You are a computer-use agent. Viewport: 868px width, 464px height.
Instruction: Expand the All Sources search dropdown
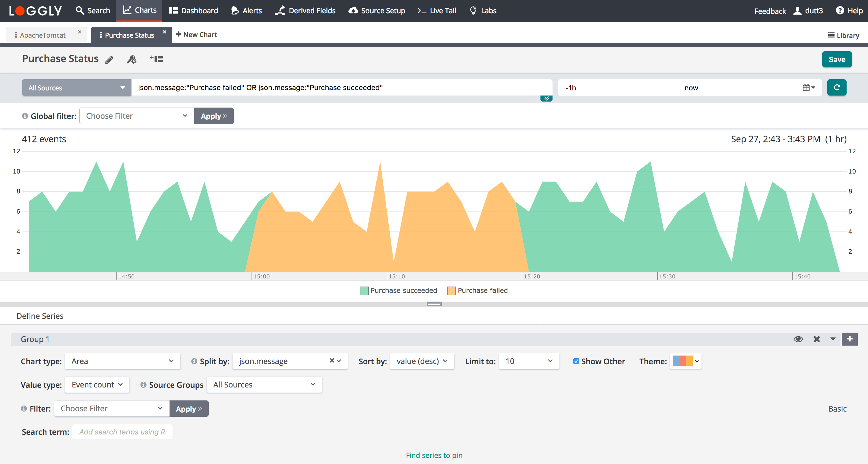[x=77, y=88]
